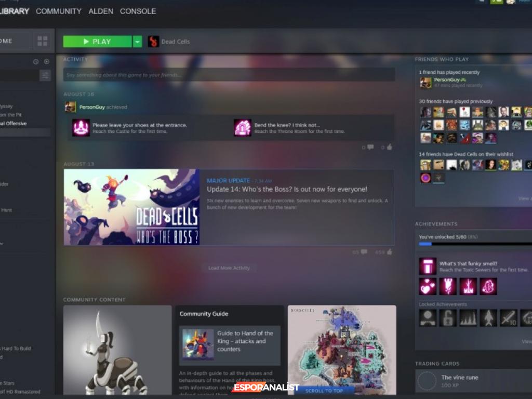Open the COMMUNITY menu
532x399 pixels.
pos(59,11)
